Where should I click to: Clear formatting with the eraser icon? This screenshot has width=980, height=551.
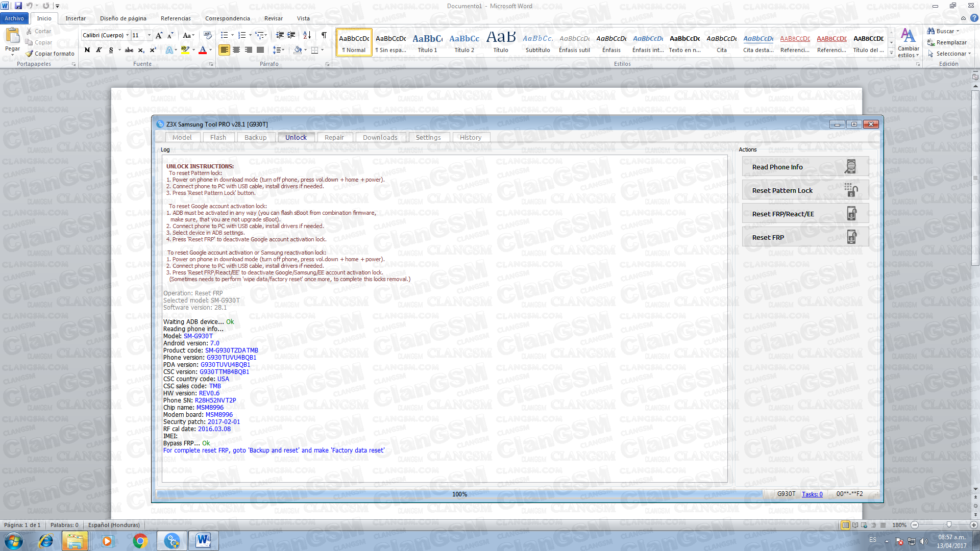(x=207, y=35)
